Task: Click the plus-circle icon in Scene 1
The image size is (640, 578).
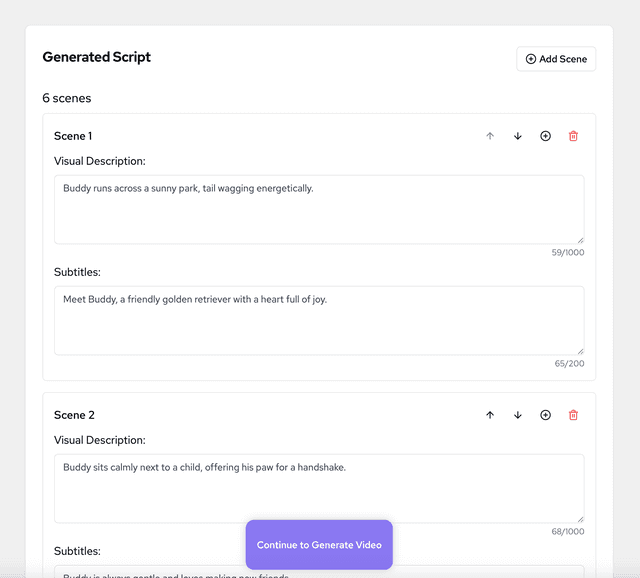Action: pos(545,136)
